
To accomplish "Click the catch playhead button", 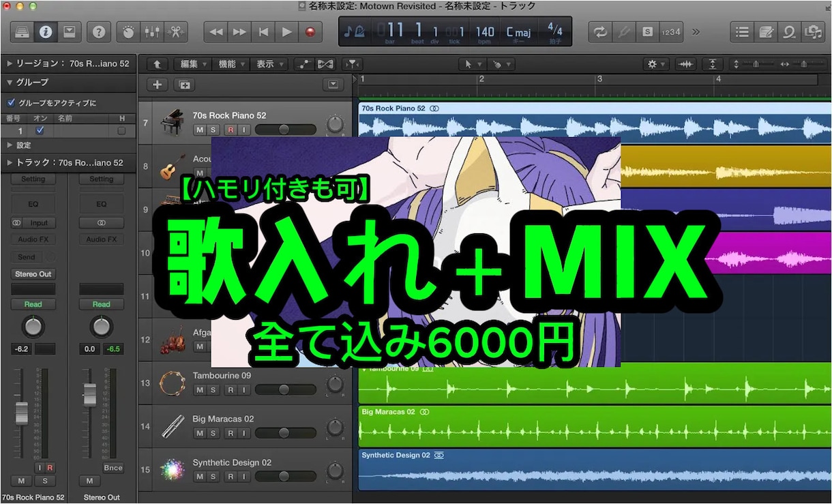I will point(351,64).
